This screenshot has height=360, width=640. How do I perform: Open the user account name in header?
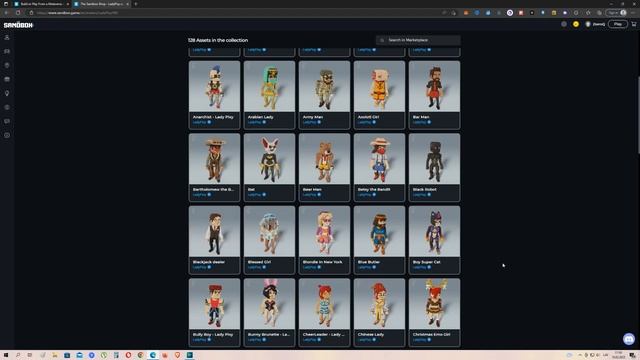coord(599,24)
